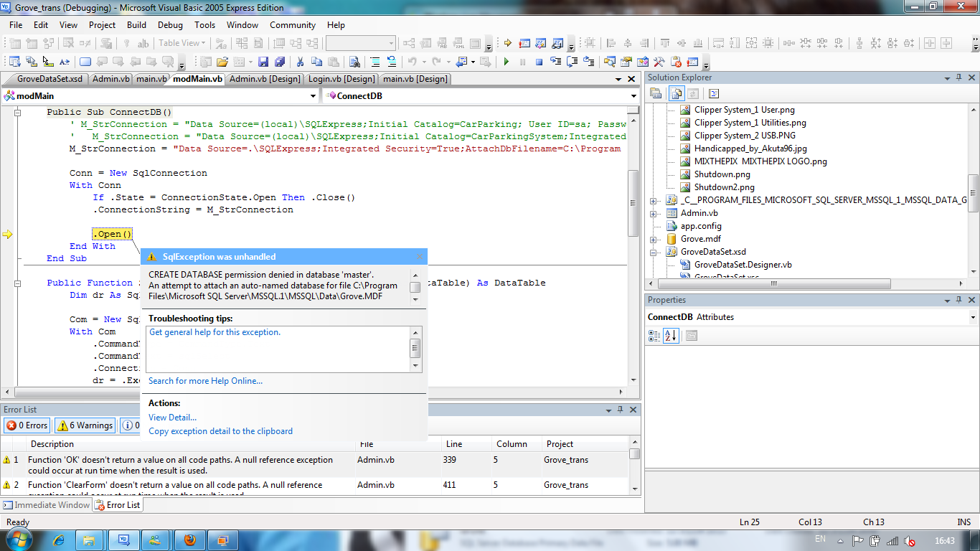980x551 pixels.
Task: Click the Comment out selected lines icon
Action: (x=375, y=62)
